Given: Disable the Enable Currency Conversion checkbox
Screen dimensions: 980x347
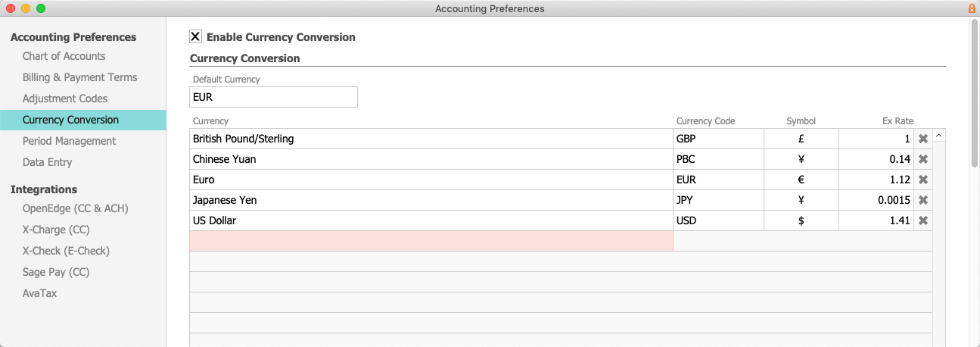Looking at the screenshot, I should coord(195,36).
